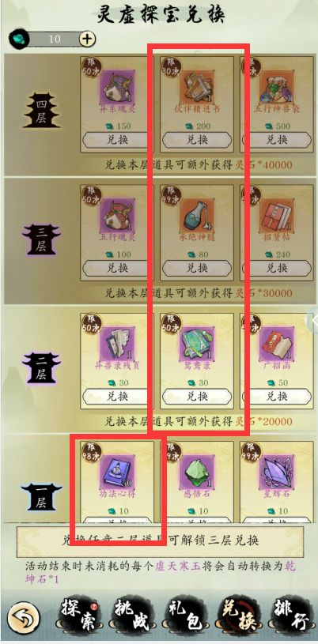The height and width of the screenshot is (644, 318).
Task: Select the 感悟石 green stone icon
Action: pos(197,473)
